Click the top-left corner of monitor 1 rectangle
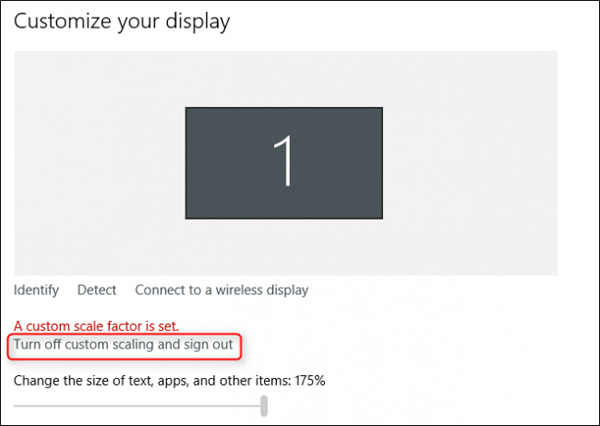 tap(186, 108)
